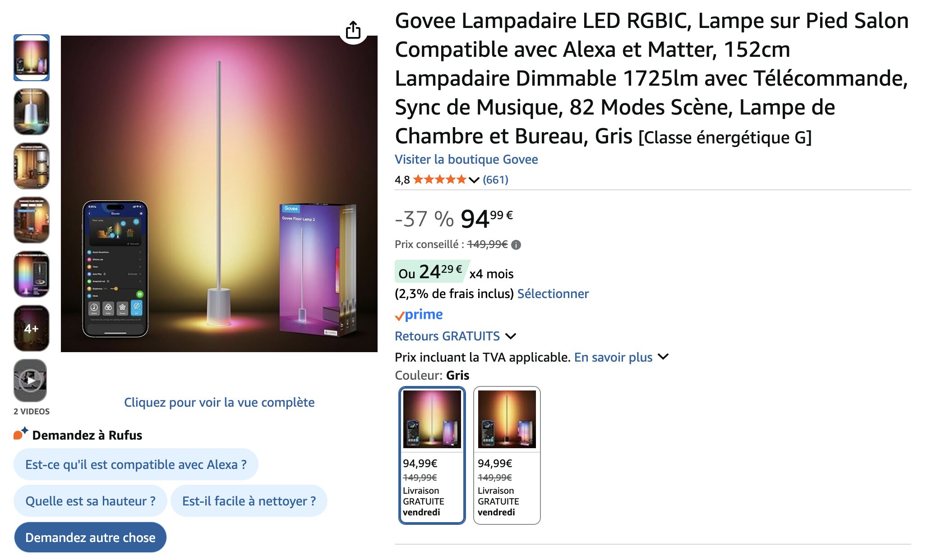Click Sélectionner for the installment payment
Viewport: 932px width, 560px height.
click(x=553, y=294)
